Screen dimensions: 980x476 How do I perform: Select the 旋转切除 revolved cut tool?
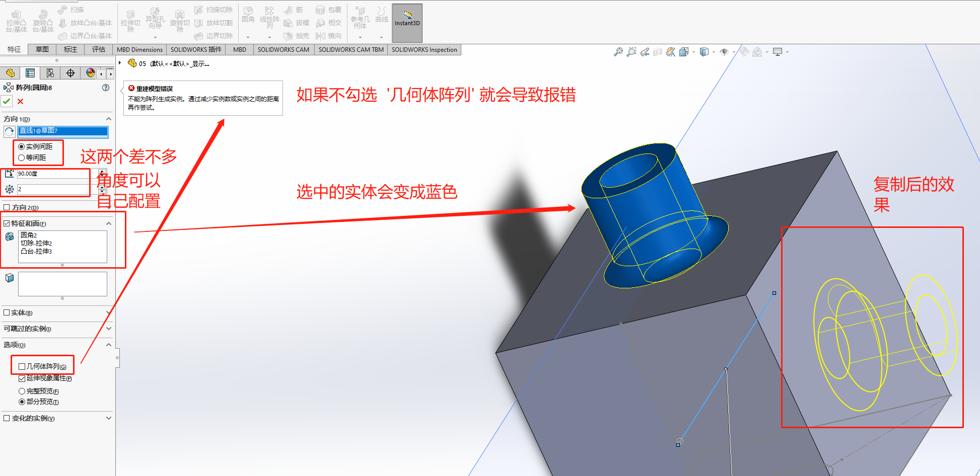[x=180, y=21]
